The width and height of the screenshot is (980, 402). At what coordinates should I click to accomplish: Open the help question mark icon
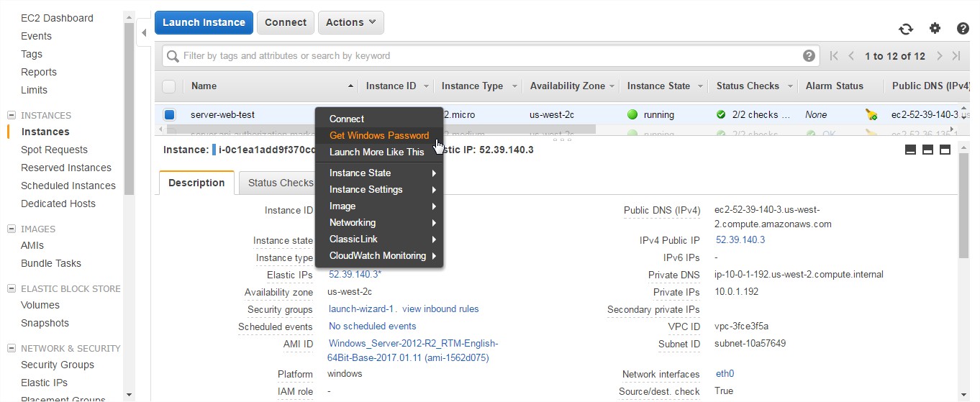963,29
